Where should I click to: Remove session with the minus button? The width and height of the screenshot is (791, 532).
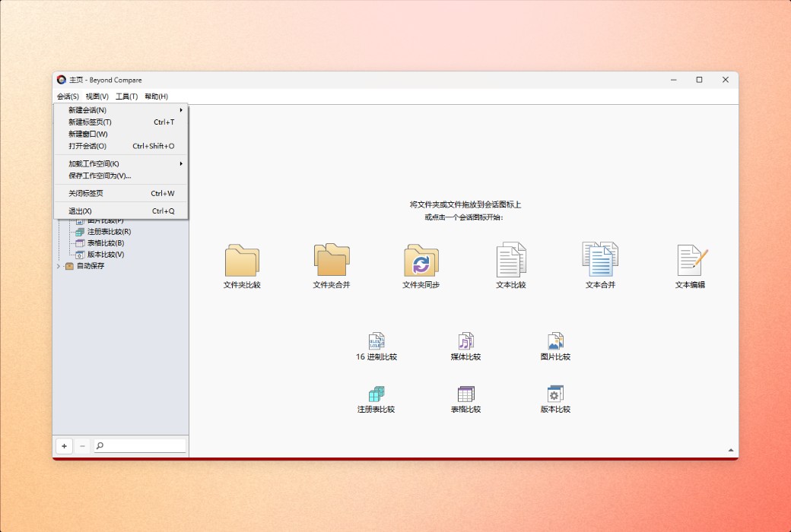82,446
